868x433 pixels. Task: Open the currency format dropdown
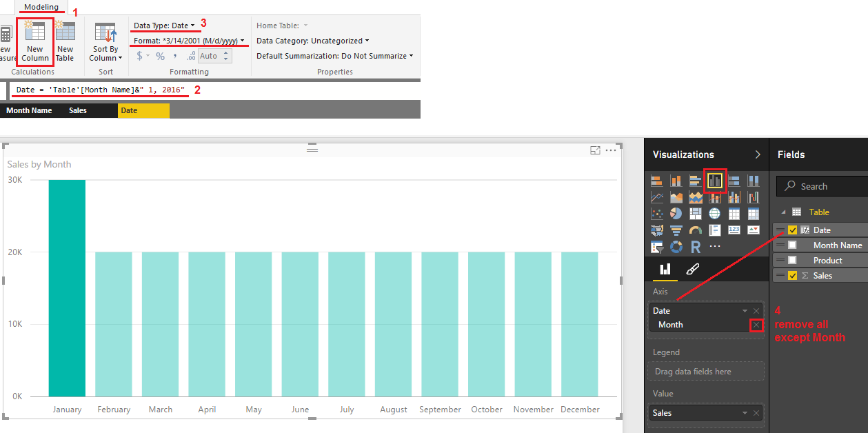[143, 56]
